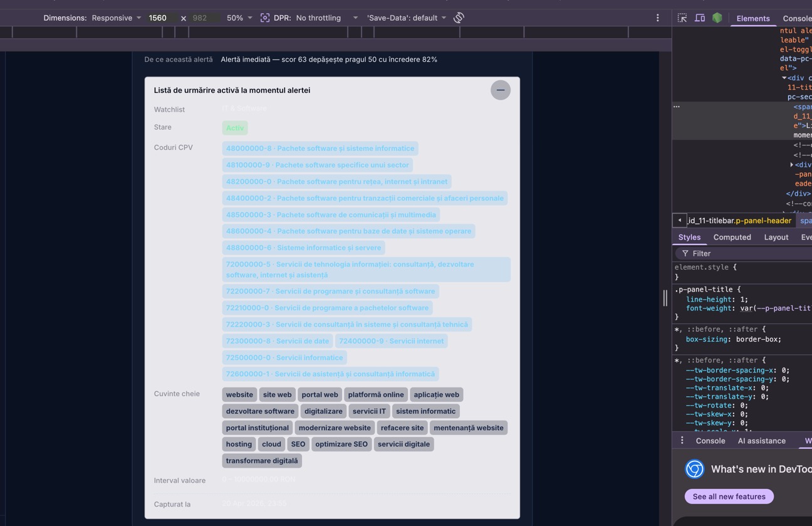Open the AI assistance drawer tab
The image size is (812, 526).
click(761, 441)
